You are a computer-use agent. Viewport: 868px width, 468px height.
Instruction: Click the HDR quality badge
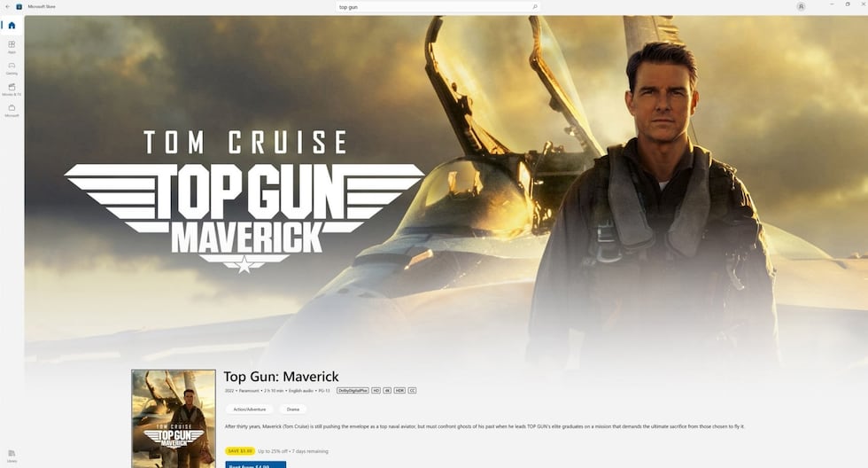click(x=399, y=391)
